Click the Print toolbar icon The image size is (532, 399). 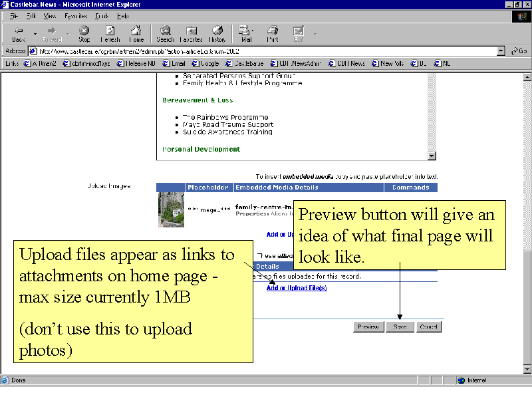coord(273,34)
